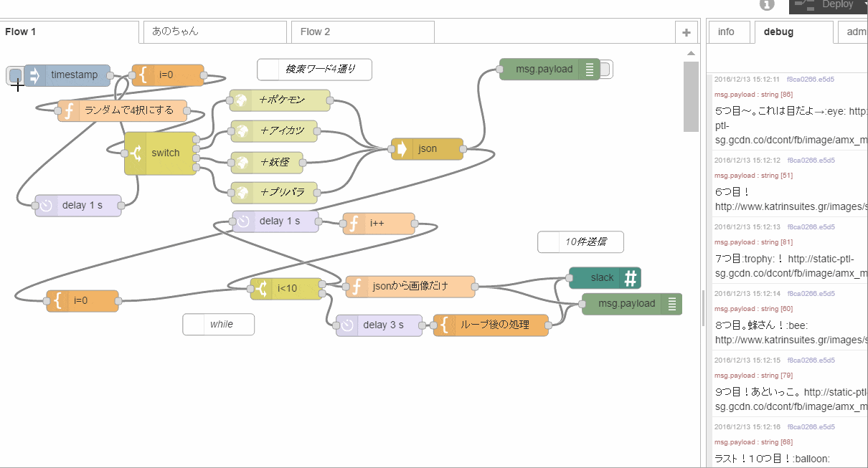Select the +プリパラ http request node
The width and height of the screenshot is (868, 468).
pos(273,192)
